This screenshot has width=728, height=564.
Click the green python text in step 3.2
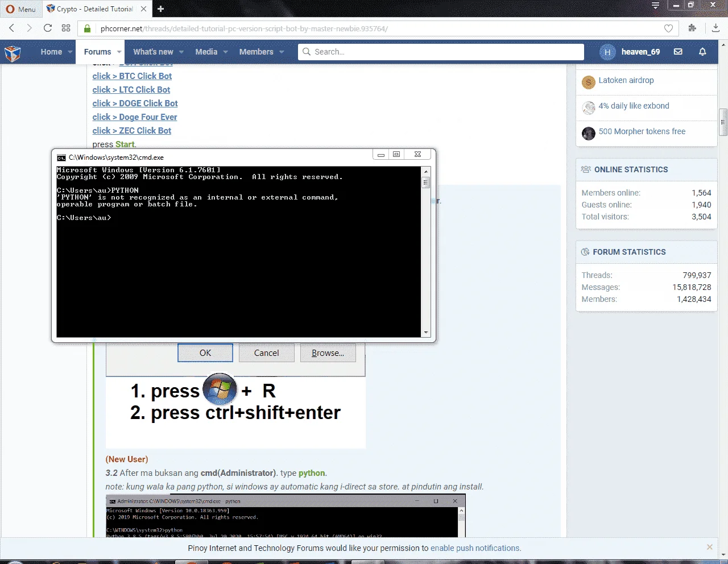click(312, 473)
